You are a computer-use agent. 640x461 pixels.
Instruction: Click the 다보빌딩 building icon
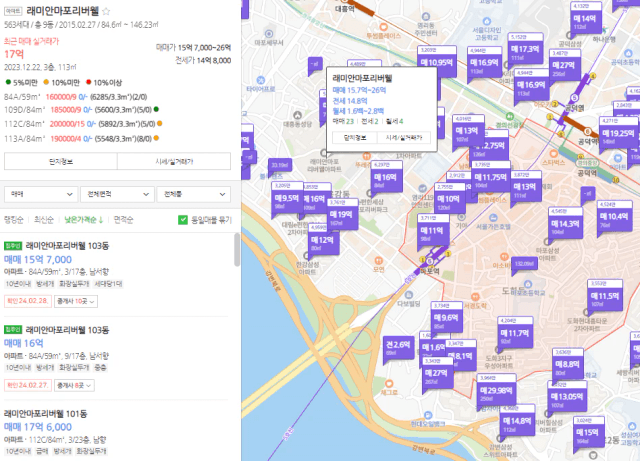409,295
